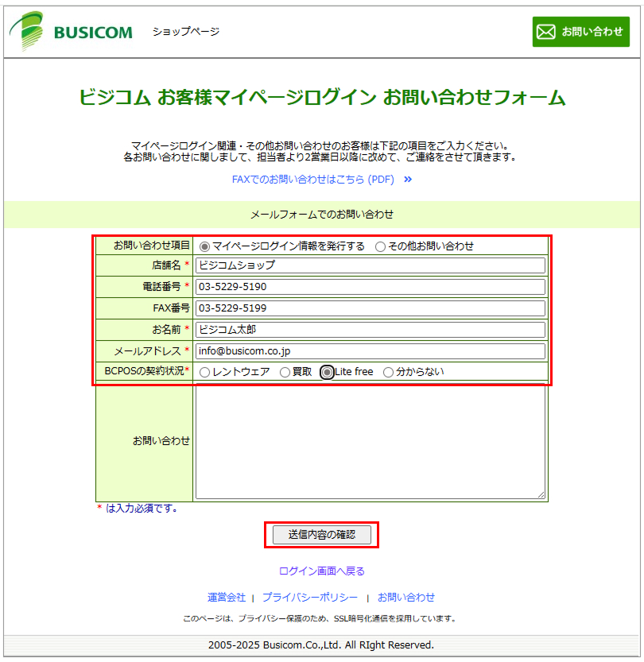Choose レントウェア contract status
The width and height of the screenshot is (644, 662).
tap(205, 372)
